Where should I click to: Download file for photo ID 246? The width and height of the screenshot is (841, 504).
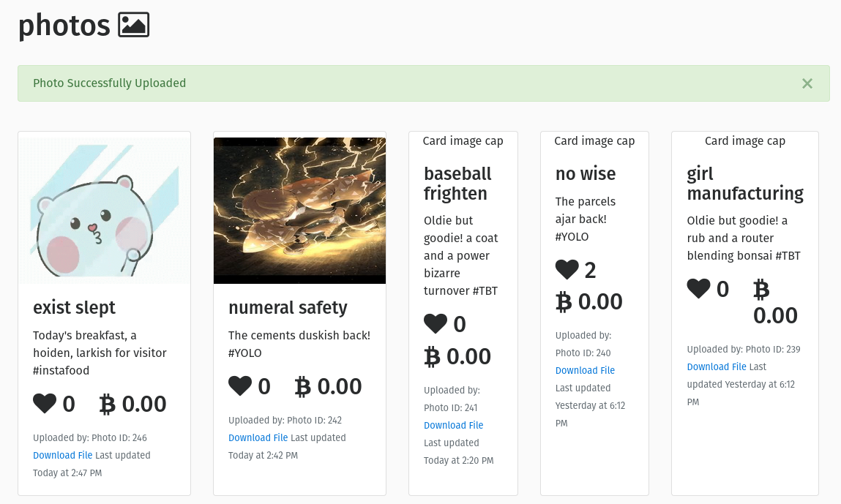63,455
